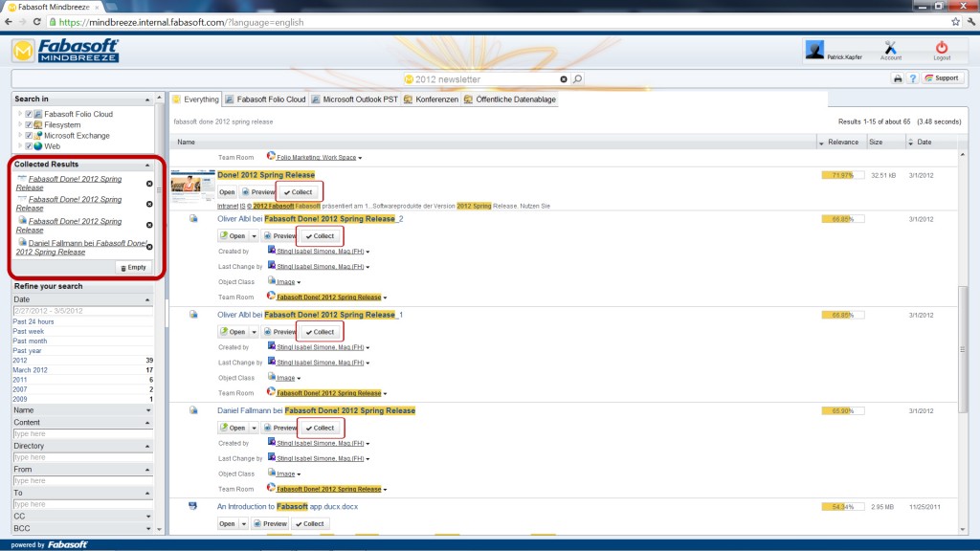
Task: Open Done! 2012 Spring Release title link
Action: point(266,175)
